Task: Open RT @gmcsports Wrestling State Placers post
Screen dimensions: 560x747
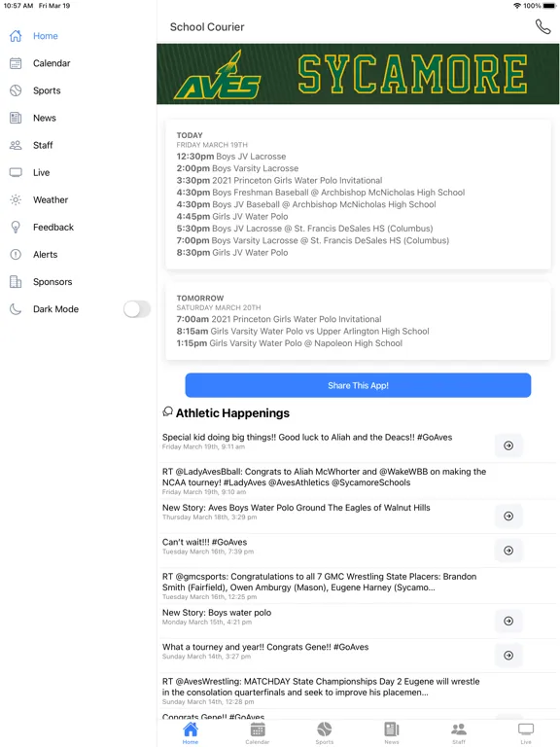Action: click(x=320, y=585)
